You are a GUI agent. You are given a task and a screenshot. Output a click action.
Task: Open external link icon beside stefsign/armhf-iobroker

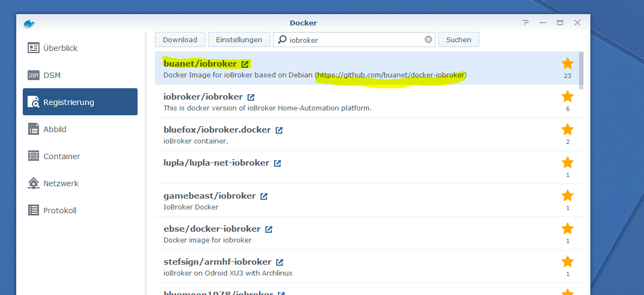click(279, 262)
